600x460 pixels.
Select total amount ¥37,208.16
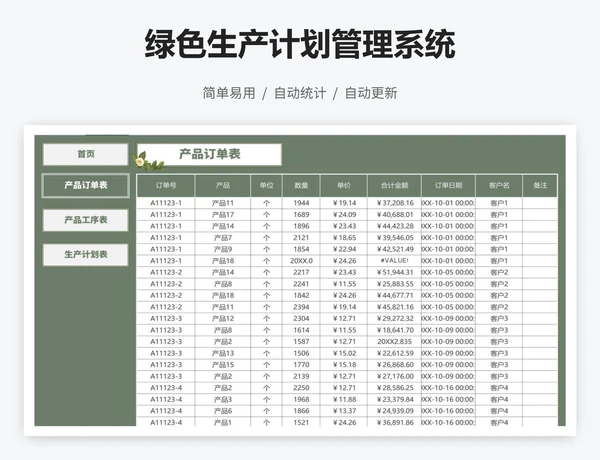point(394,203)
